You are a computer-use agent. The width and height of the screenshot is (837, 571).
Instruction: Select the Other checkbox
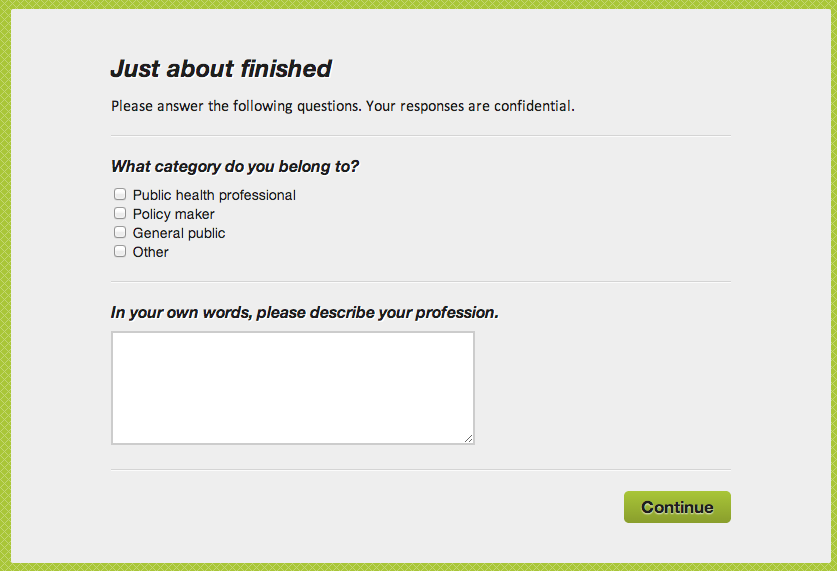120,251
